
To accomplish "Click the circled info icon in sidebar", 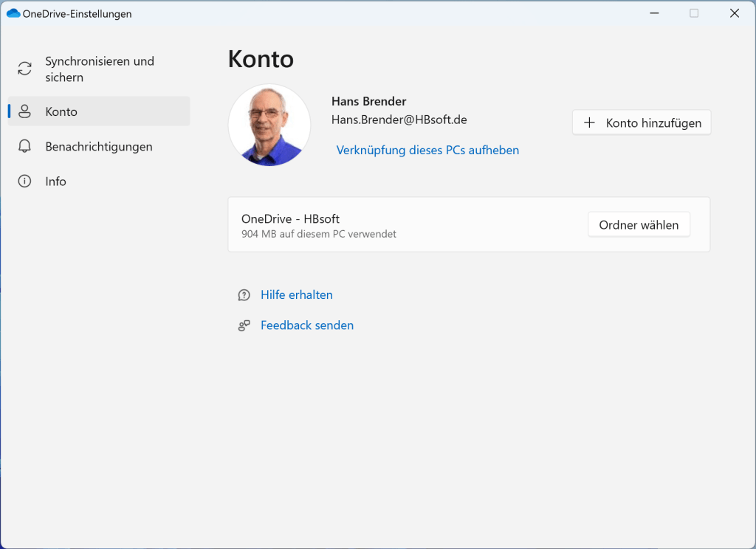I will point(24,182).
